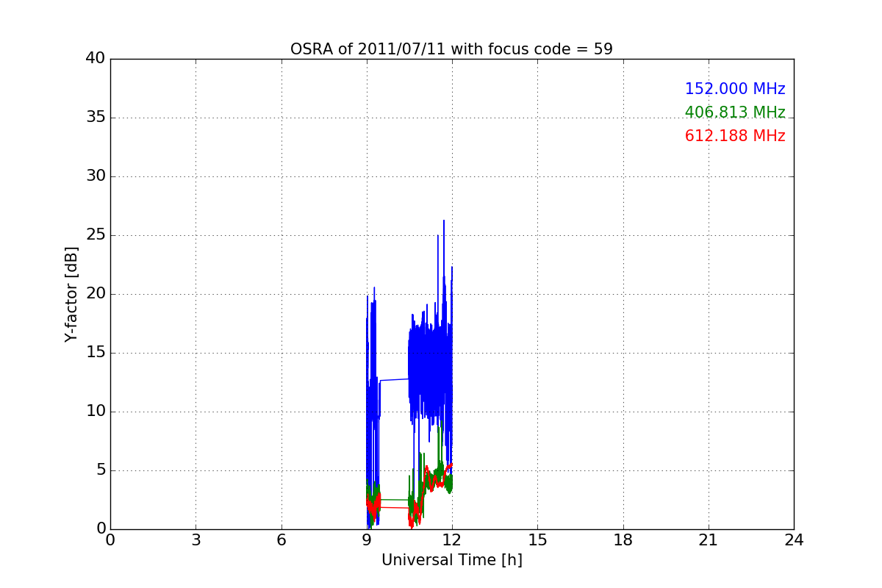882x588 pixels.
Task: Click x-axis tick label '21'
Action: [x=709, y=539]
